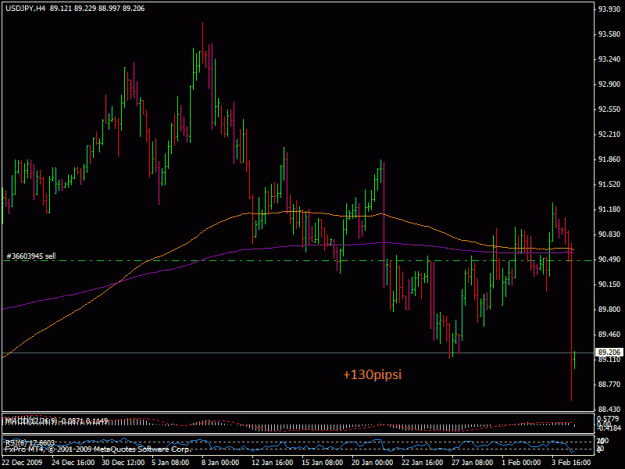
Task: Click the 93.240 price axis label
Action: pos(609,59)
